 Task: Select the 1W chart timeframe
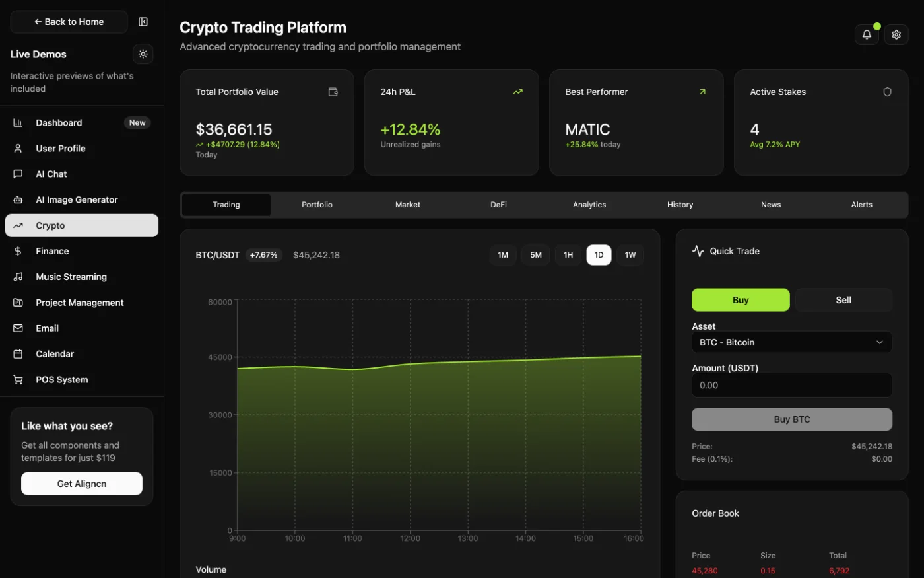pos(630,255)
